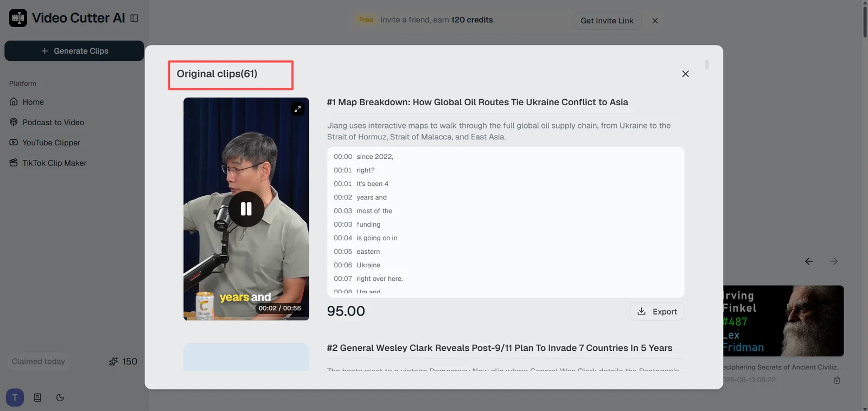Screen dimensions: 868x411
Task: Click the 150 credits sparkle indicator
Action: [123, 362]
